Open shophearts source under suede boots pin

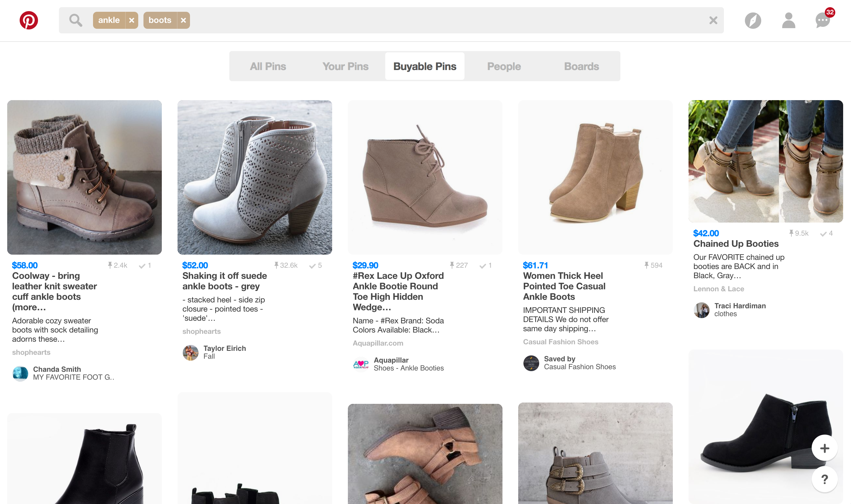tap(201, 332)
